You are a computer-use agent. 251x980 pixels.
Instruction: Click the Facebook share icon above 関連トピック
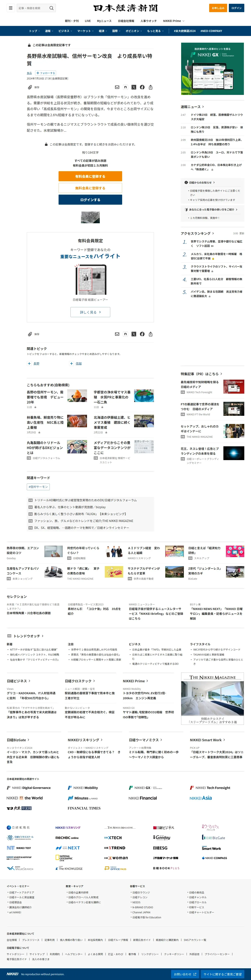tap(142, 334)
